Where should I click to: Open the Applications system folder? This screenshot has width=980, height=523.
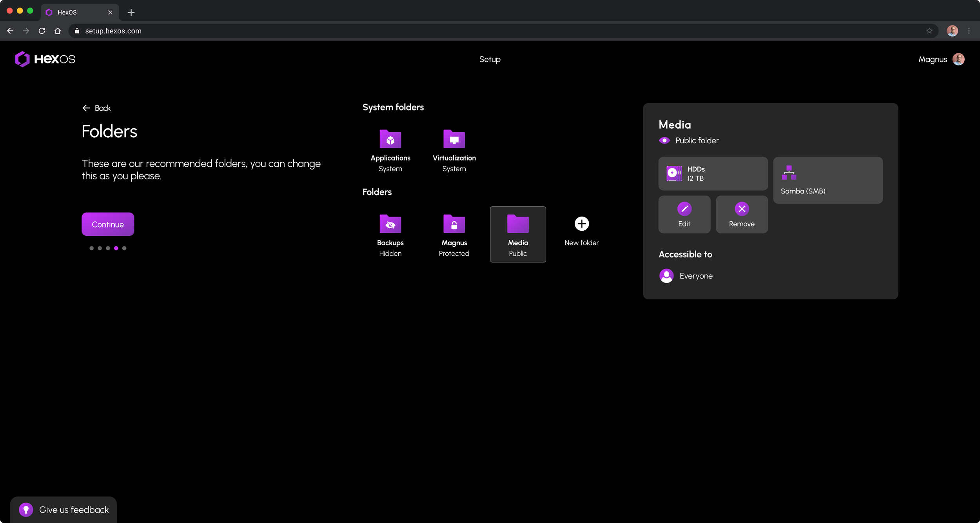390,150
